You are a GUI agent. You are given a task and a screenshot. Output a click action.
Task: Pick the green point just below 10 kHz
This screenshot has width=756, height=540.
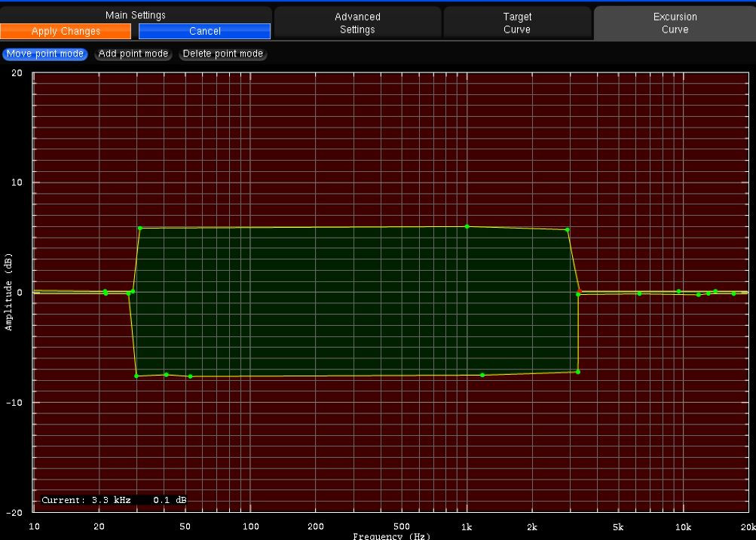679,291
